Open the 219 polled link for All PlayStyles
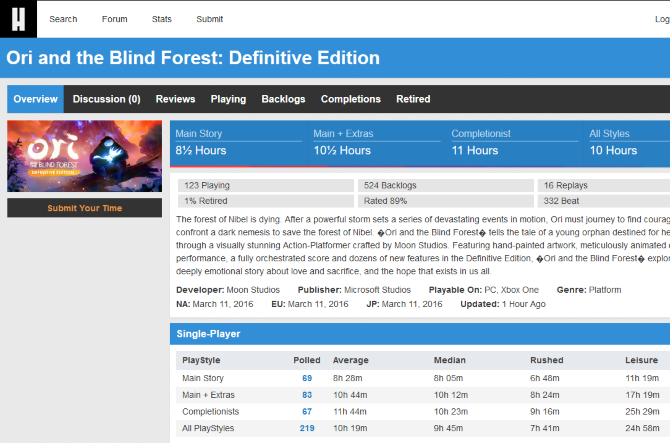The image size is (670, 443). 307,428
